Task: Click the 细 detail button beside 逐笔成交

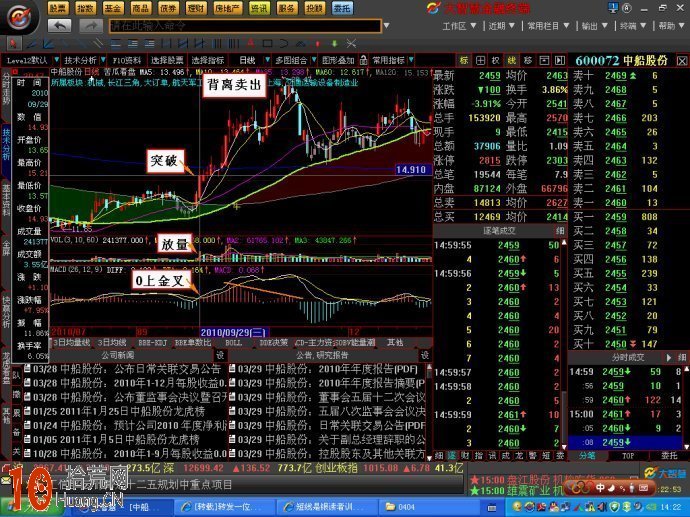Action: [x=559, y=231]
